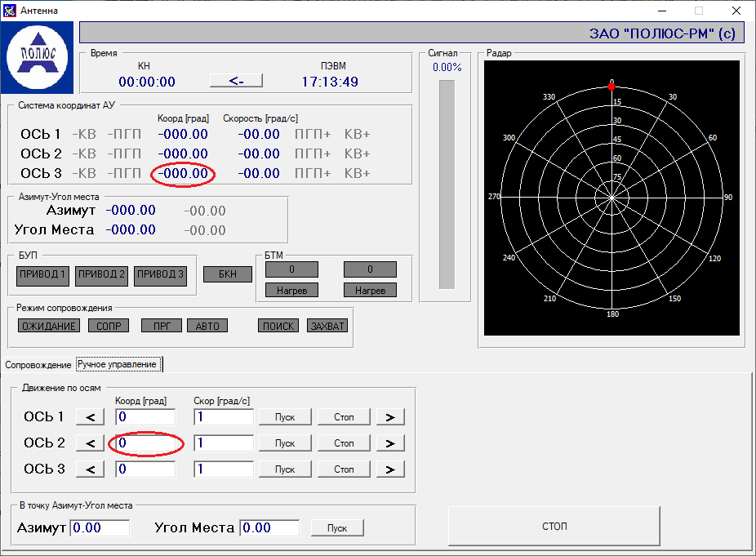
Task: Toggle the ПРИВОД 2 drive button
Action: pos(102,275)
